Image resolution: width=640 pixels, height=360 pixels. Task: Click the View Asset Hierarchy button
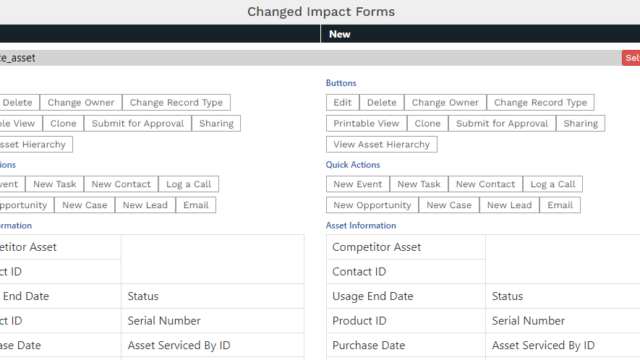click(x=382, y=144)
